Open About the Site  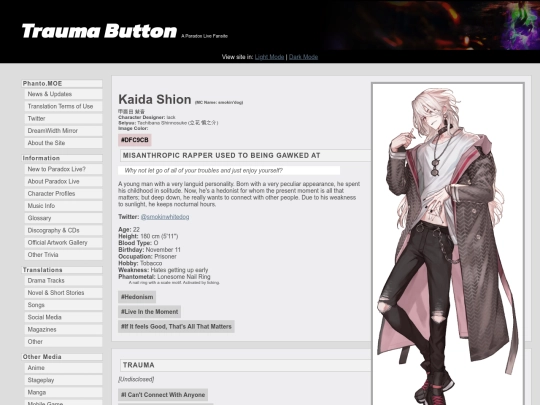[x=63, y=143]
